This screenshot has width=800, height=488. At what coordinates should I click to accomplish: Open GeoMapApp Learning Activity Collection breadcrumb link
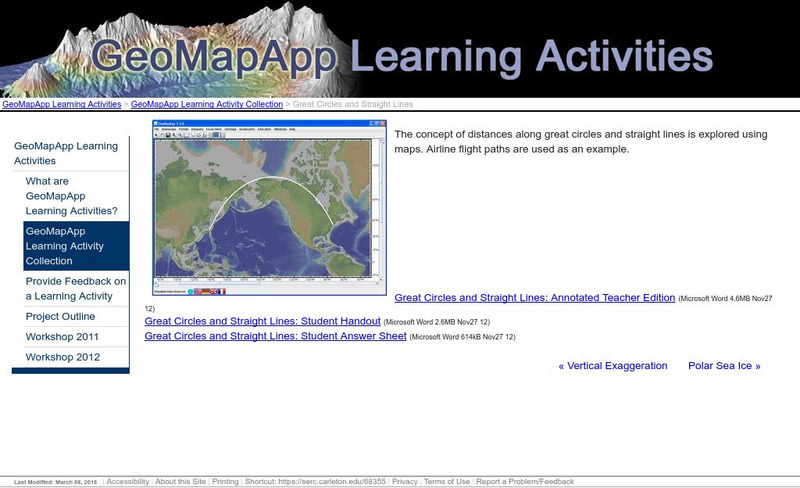point(207,104)
